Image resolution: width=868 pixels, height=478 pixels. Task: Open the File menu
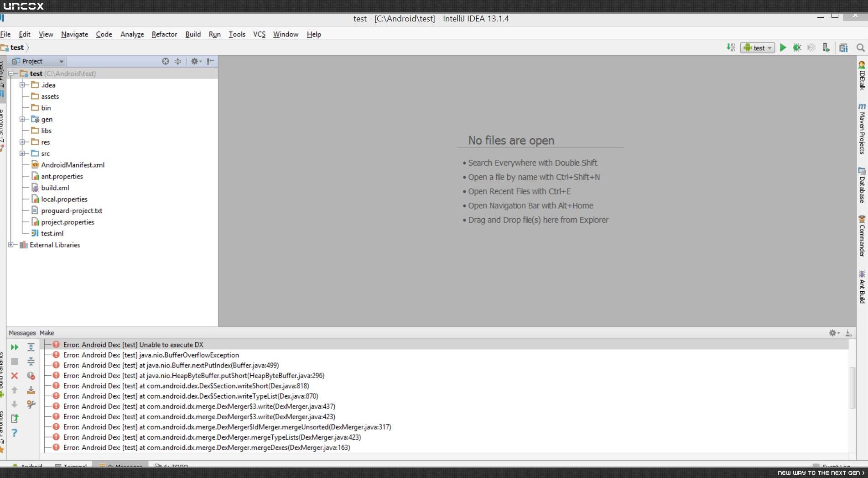pyautogui.click(x=5, y=34)
